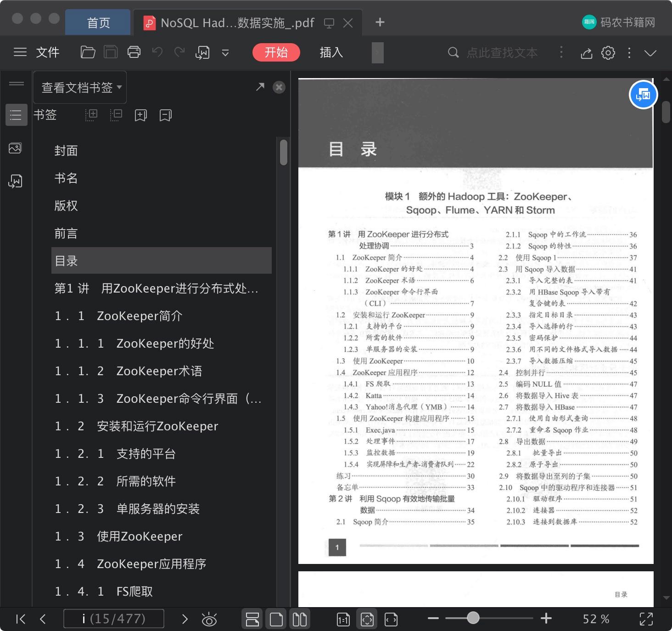Set actual size 1:1 zoom
The image size is (672, 631).
[x=343, y=619]
